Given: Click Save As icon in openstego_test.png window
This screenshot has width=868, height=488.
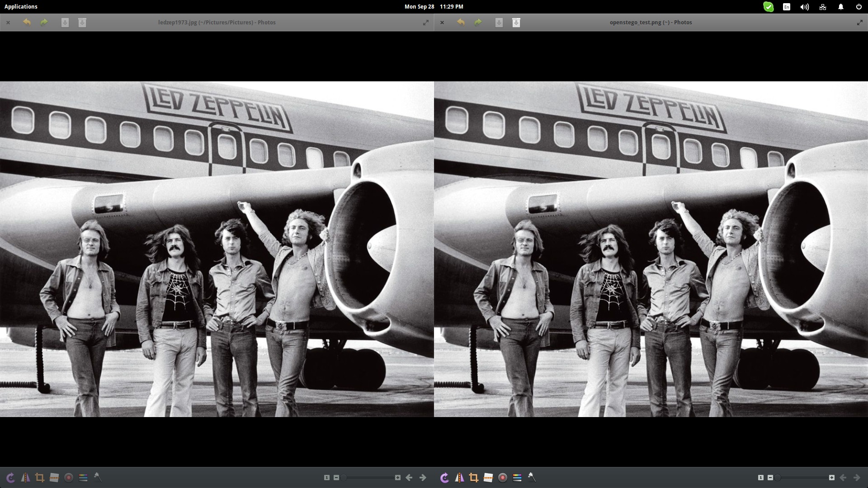Looking at the screenshot, I should tap(516, 23).
